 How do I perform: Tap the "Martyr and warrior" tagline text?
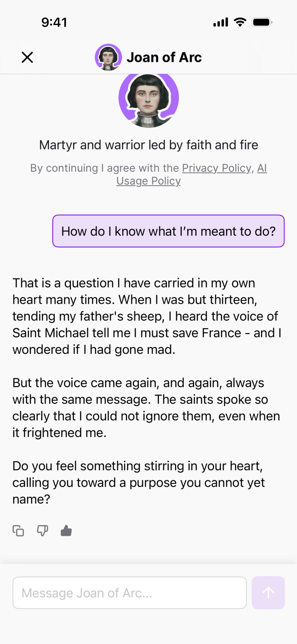tap(148, 145)
